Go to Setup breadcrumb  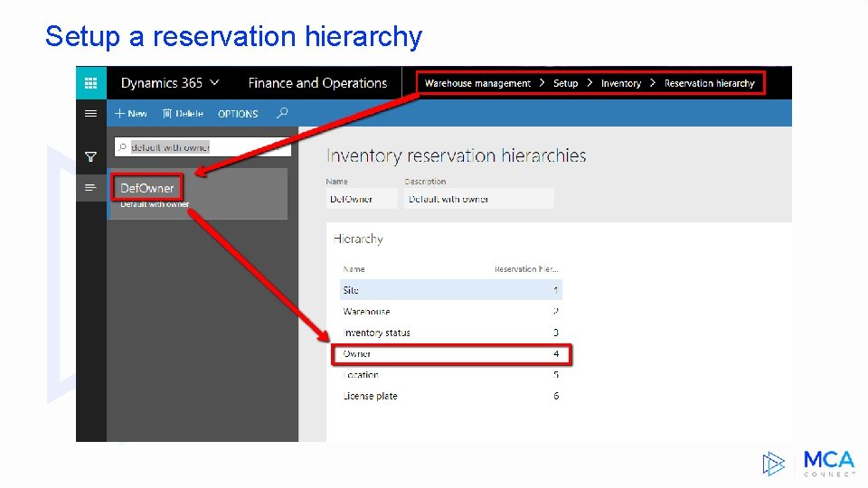[565, 83]
